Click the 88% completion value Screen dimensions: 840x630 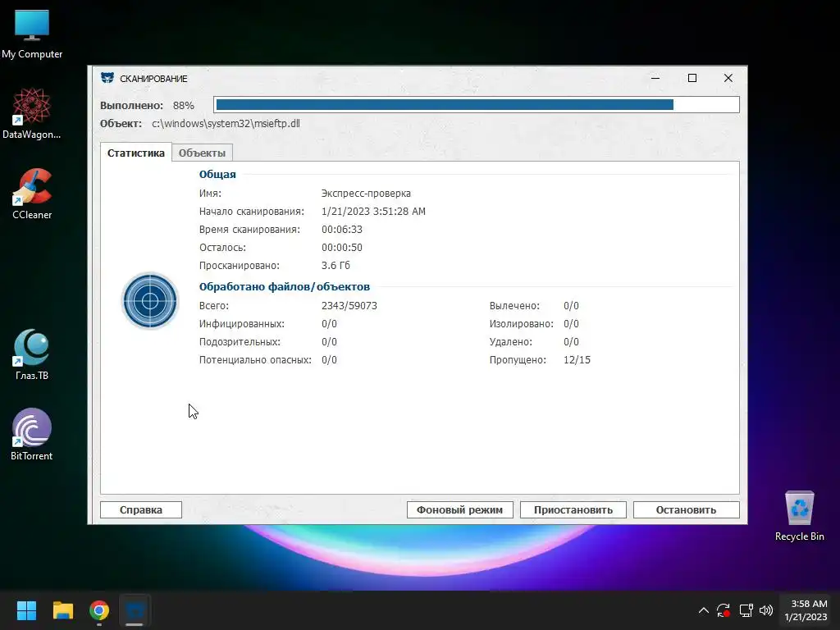coord(183,106)
